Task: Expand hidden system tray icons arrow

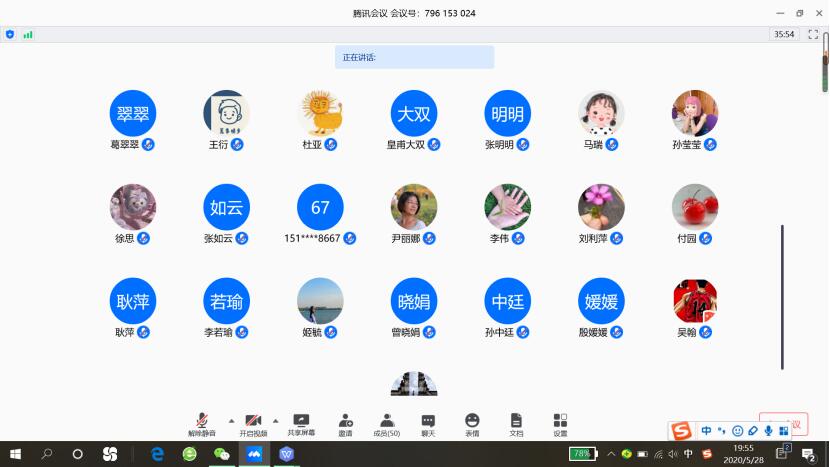Action: [x=611, y=454]
